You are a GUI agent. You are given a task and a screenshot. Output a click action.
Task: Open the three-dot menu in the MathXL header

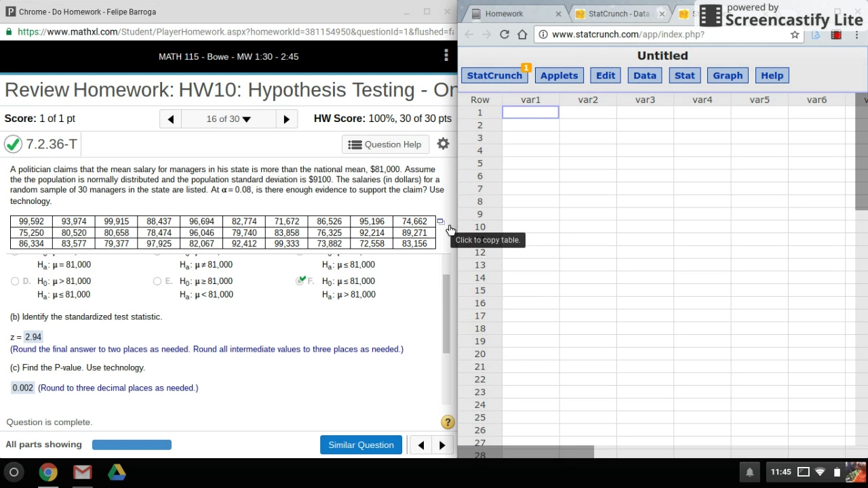[446, 56]
